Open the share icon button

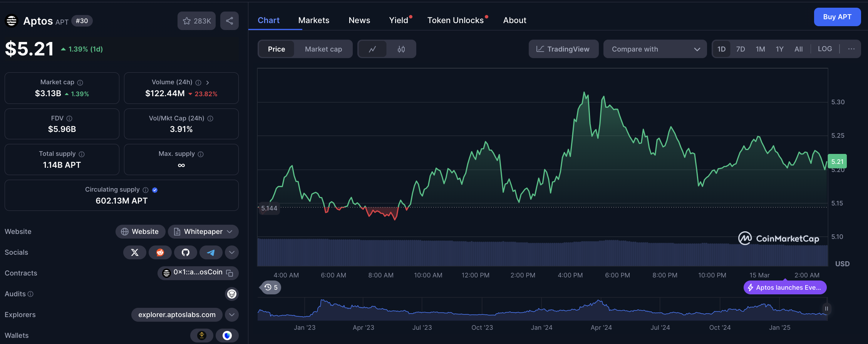230,21
